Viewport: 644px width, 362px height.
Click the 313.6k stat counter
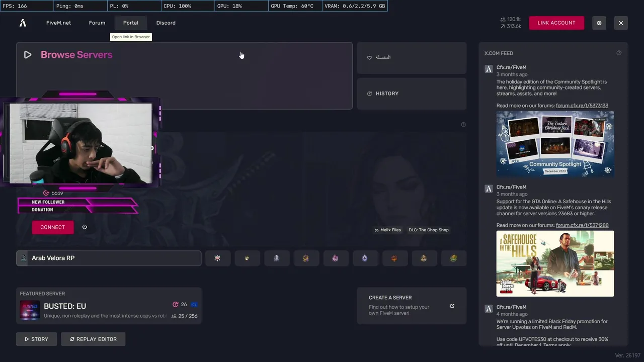pos(511,26)
